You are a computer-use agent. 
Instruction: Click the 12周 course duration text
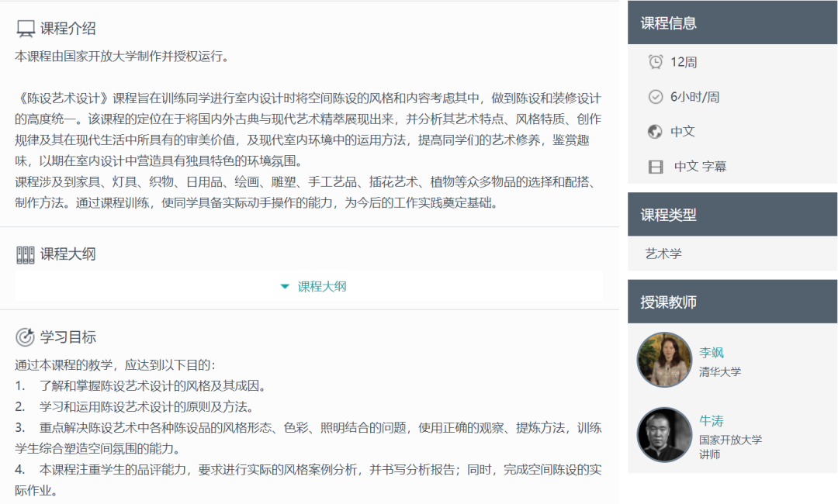[684, 62]
